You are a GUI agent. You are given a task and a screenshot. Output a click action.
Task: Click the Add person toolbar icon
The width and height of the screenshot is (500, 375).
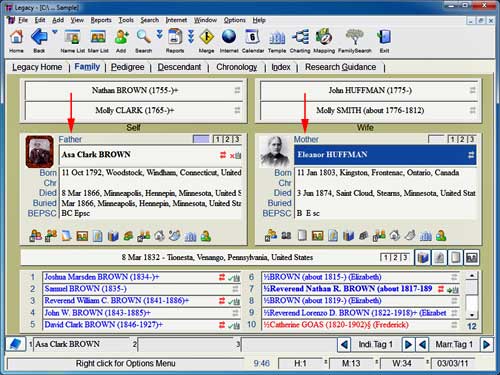121,37
